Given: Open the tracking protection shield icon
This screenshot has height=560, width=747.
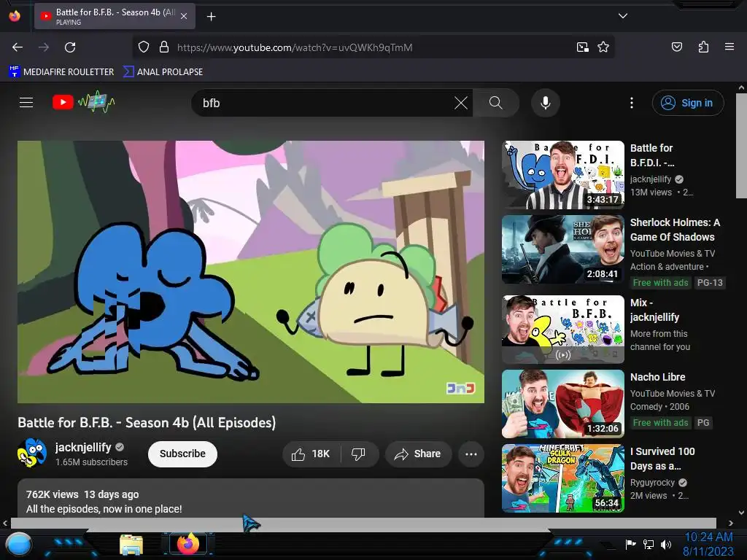Looking at the screenshot, I should [x=144, y=47].
